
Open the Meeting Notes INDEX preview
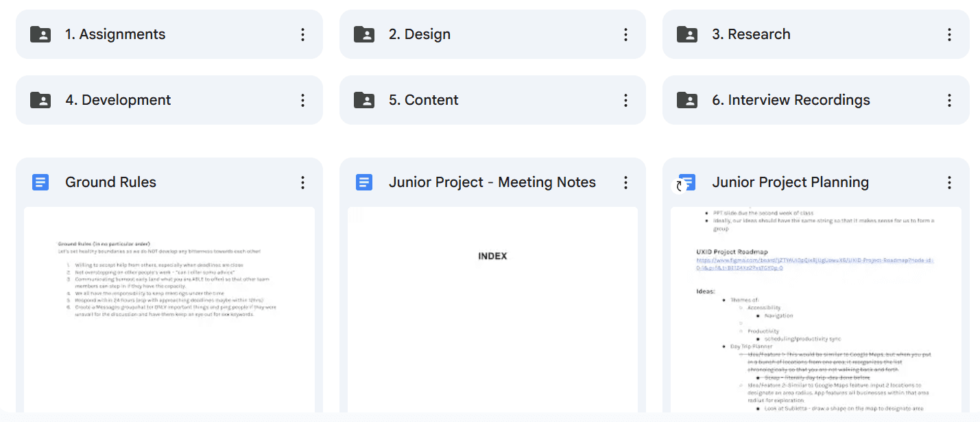pos(492,308)
